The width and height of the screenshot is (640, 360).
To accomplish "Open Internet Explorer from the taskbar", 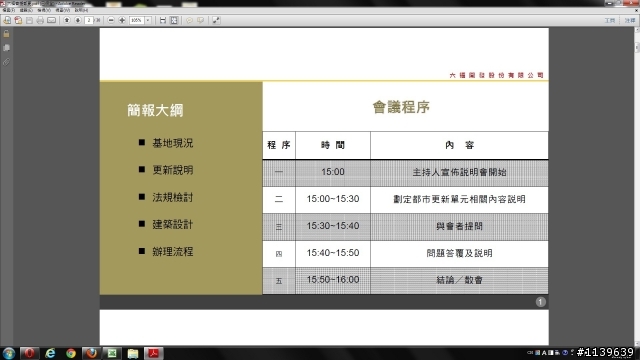I will [x=50, y=353].
